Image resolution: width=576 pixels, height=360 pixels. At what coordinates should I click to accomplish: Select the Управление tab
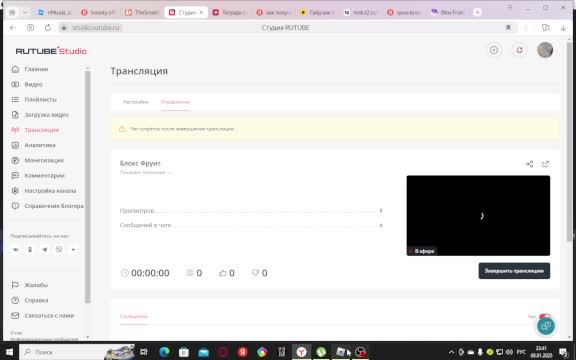176,102
